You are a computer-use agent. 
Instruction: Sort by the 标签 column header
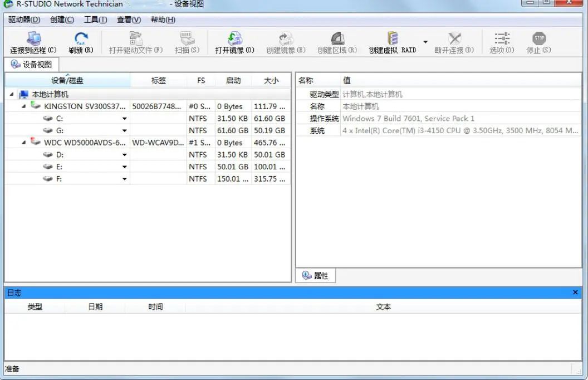click(x=158, y=80)
